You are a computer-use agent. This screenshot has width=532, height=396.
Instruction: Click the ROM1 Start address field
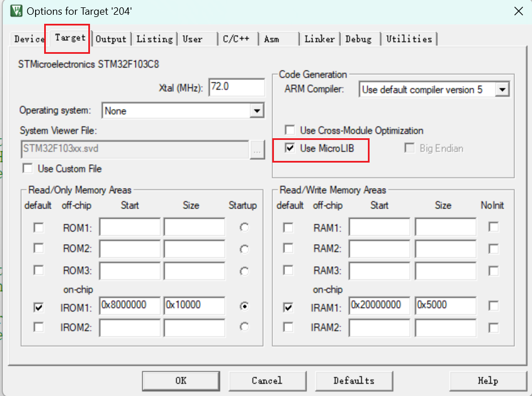click(130, 227)
